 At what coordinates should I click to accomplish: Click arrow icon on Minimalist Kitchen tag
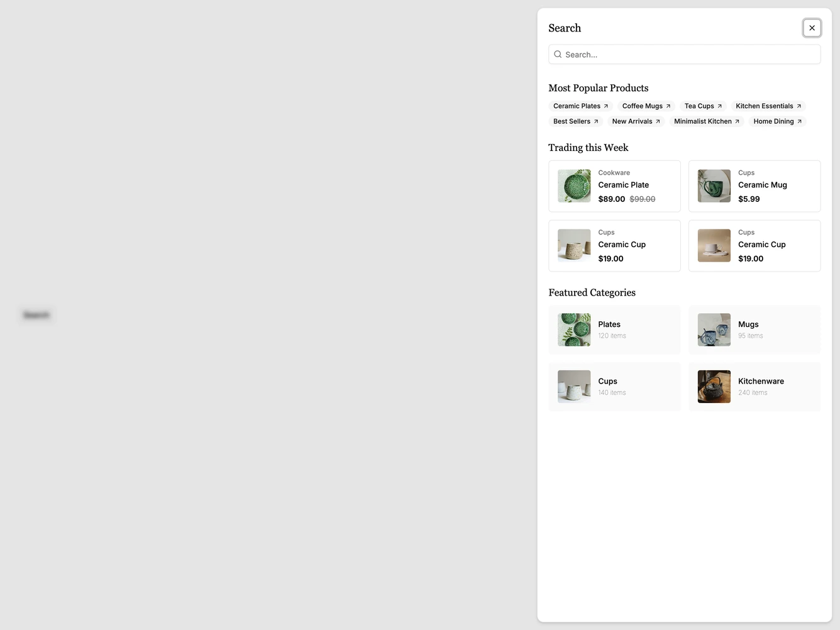[738, 121]
